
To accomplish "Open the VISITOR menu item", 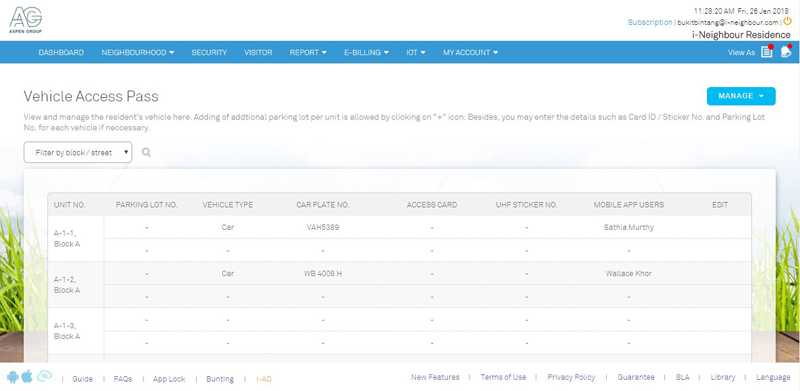I will click(258, 53).
